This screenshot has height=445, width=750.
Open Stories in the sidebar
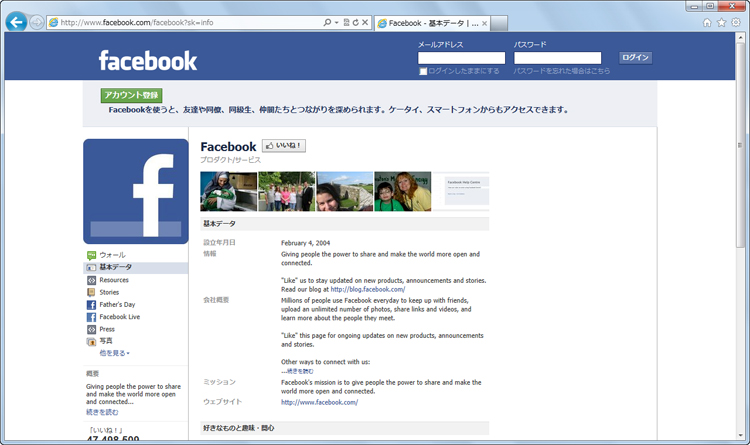tap(109, 292)
